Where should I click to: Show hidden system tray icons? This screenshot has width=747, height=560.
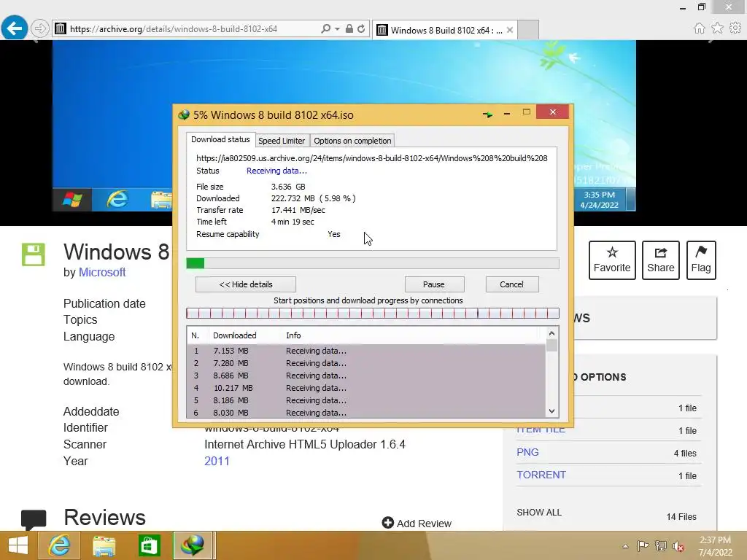point(625,546)
